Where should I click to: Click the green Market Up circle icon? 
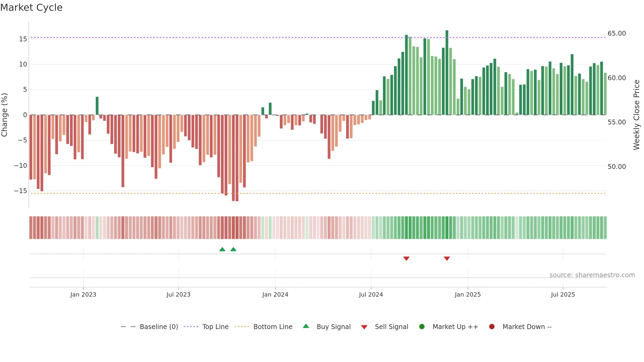[422, 327]
